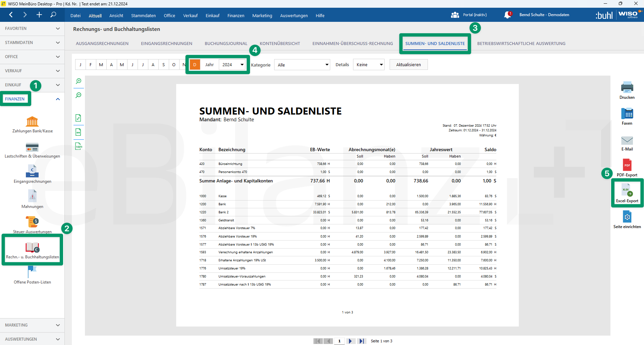The width and height of the screenshot is (644, 345).
Task: Fit page width in preview
Action: (78, 132)
